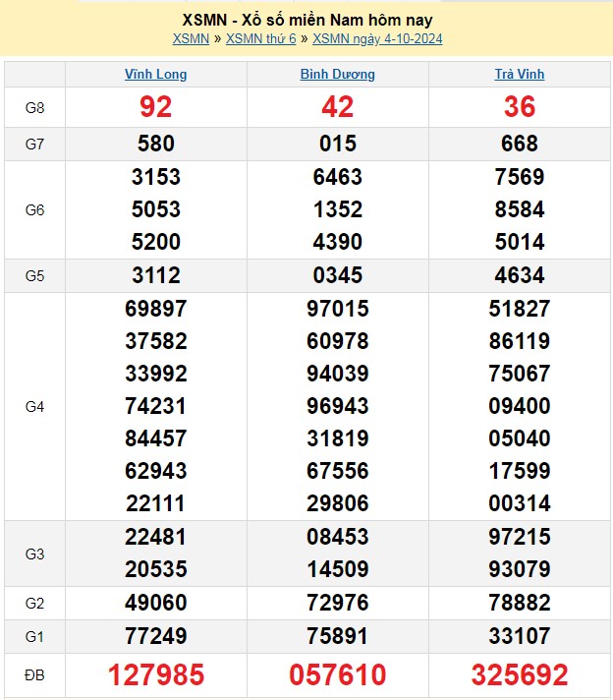The image size is (613, 700).
Task: Open the XSMN thứ 6 link
Action: [260, 39]
